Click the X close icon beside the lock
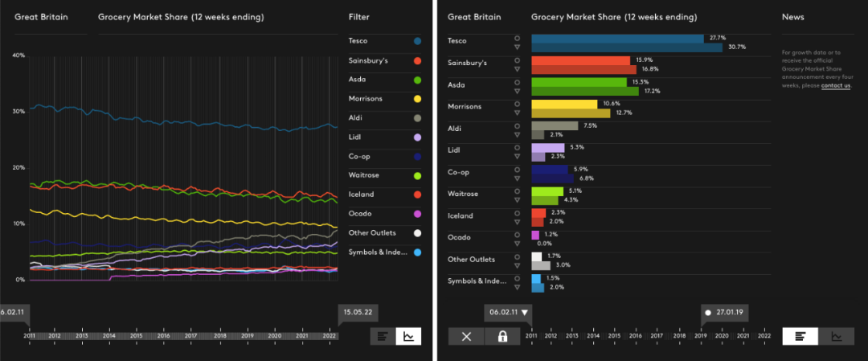Image resolution: width=868 pixels, height=361 pixels. (466, 336)
